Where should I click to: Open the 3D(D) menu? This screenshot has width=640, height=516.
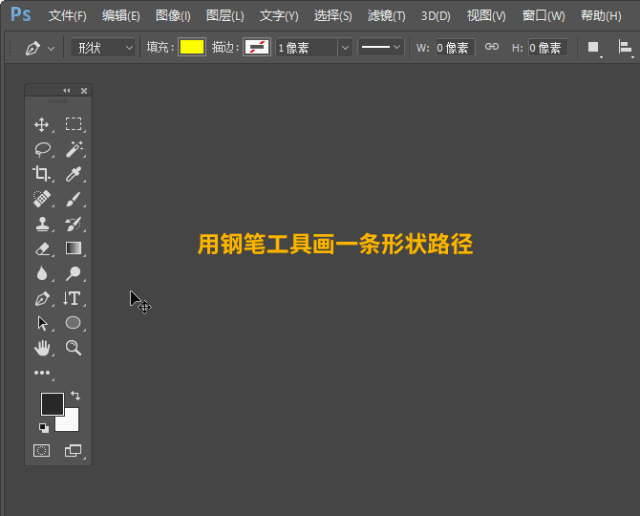pyautogui.click(x=436, y=16)
